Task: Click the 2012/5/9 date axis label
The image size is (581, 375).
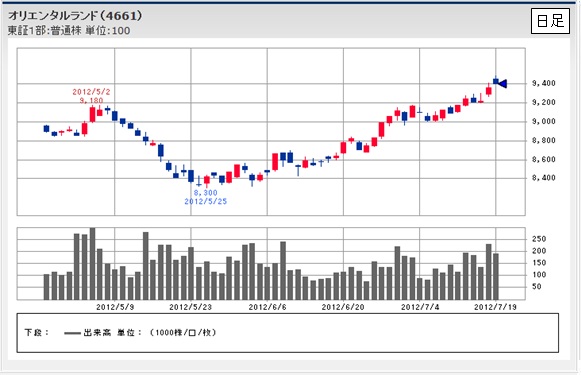Action: click(115, 307)
